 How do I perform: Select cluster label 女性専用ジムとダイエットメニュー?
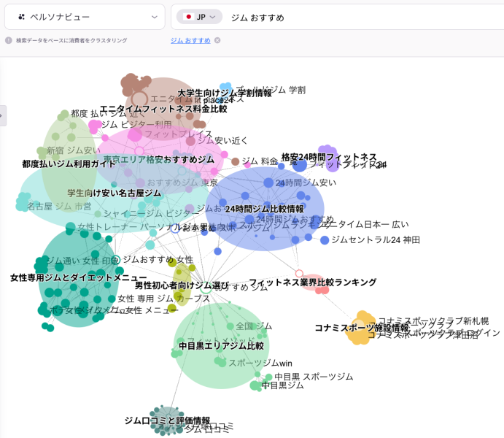click(79, 277)
